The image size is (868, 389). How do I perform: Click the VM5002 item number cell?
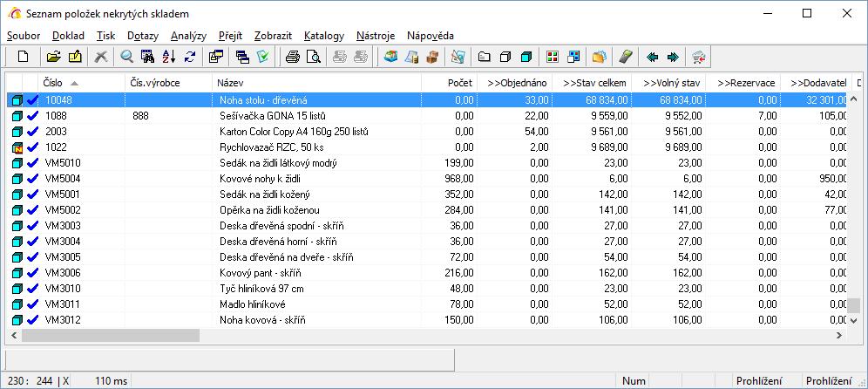pyautogui.click(x=82, y=210)
